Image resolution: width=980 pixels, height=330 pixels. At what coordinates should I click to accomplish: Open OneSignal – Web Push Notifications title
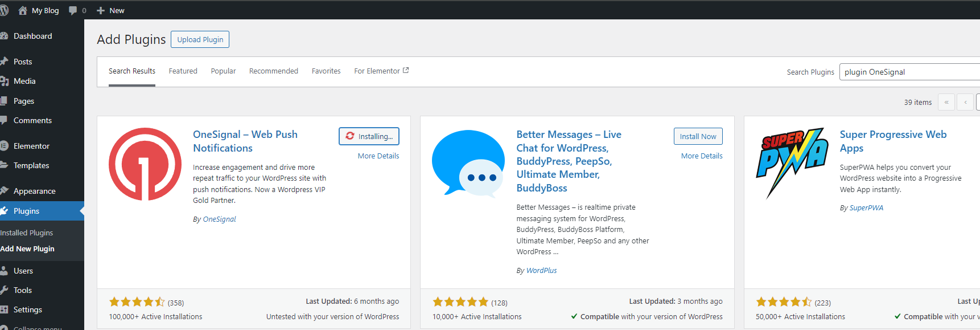point(245,141)
